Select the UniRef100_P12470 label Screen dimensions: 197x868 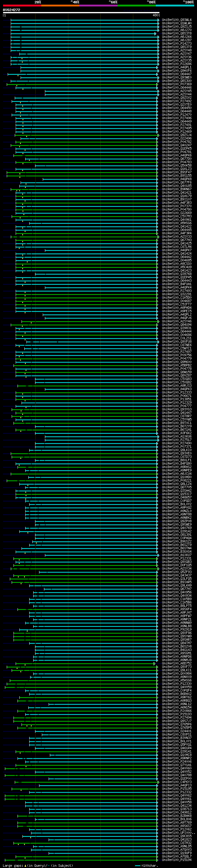point(177,115)
